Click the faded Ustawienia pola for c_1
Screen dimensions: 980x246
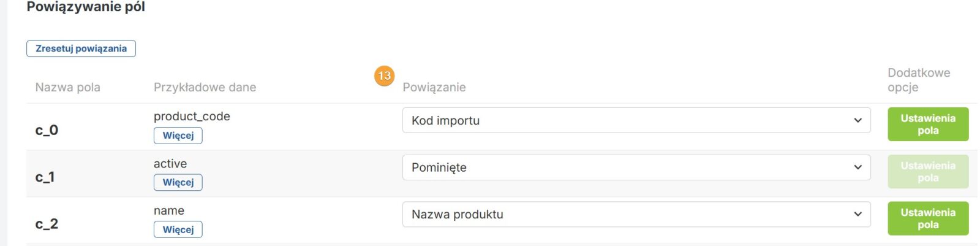[x=927, y=171]
